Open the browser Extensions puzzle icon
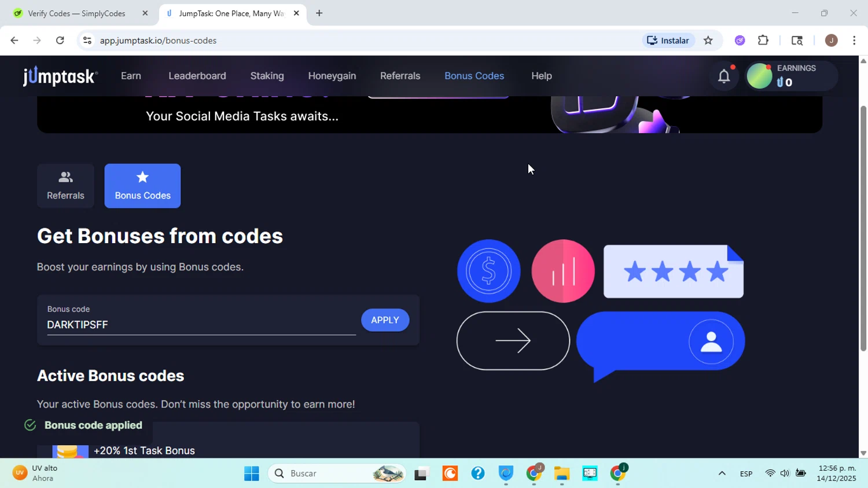This screenshot has height=488, width=868. [x=763, y=41]
